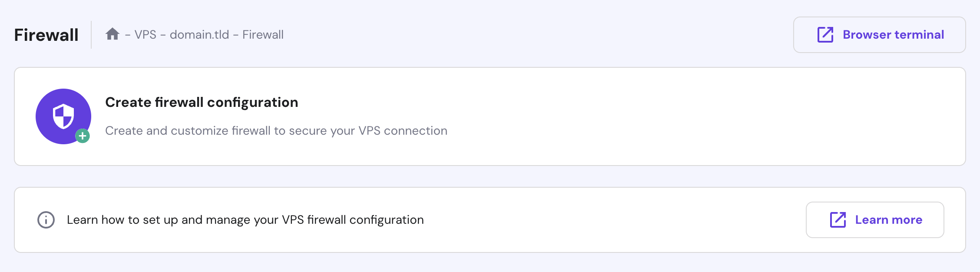Click the Create firewall configuration heading
980x272 pixels.
pos(202,102)
